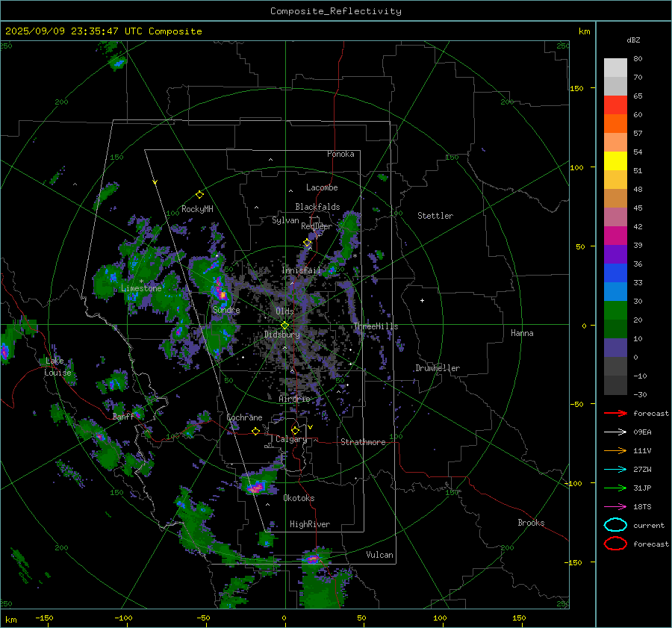Select the light gray 70–80 dBZ swatch
Screen dimensions: 672x628
(x=615, y=68)
